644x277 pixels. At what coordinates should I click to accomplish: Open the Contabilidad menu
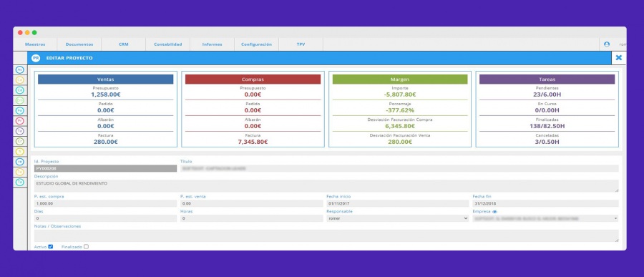pos(168,44)
